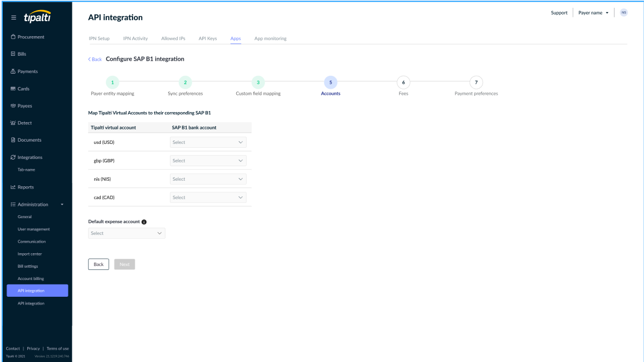Open the Cards section icon

click(x=13, y=89)
